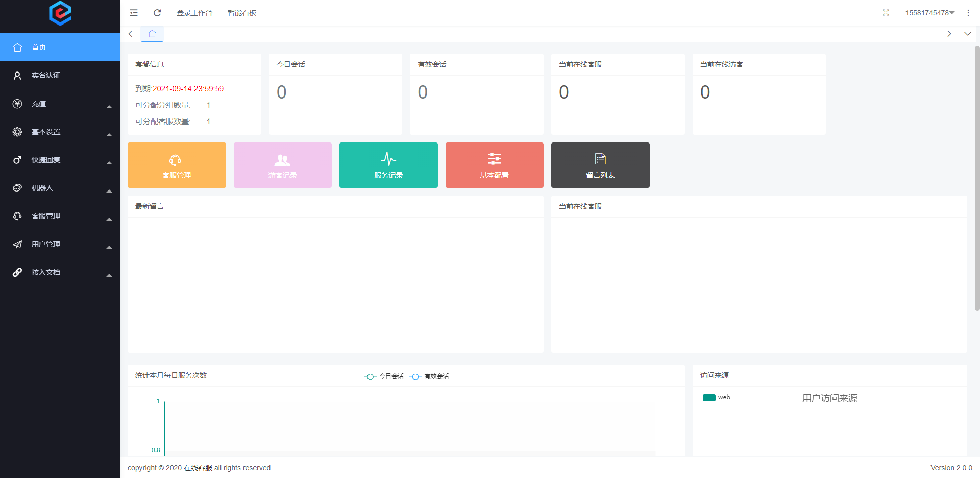The width and height of the screenshot is (980, 478).
Task: Click the refresh icon in the top bar
Action: (x=157, y=13)
